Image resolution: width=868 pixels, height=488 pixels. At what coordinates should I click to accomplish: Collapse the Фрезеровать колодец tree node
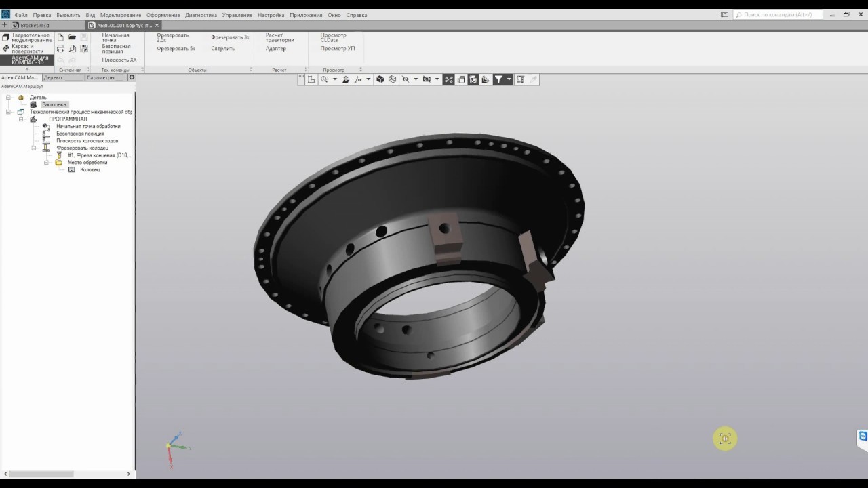(x=34, y=148)
